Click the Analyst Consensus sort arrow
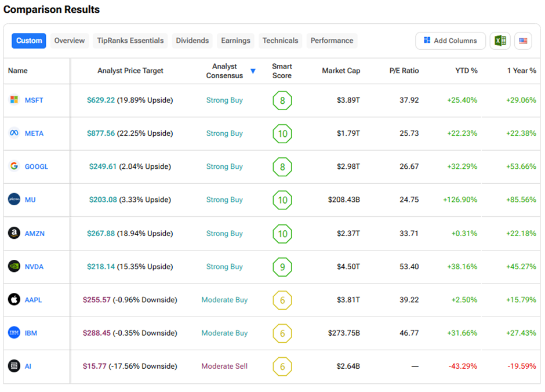Viewport: 545px width, 392px height. click(253, 71)
